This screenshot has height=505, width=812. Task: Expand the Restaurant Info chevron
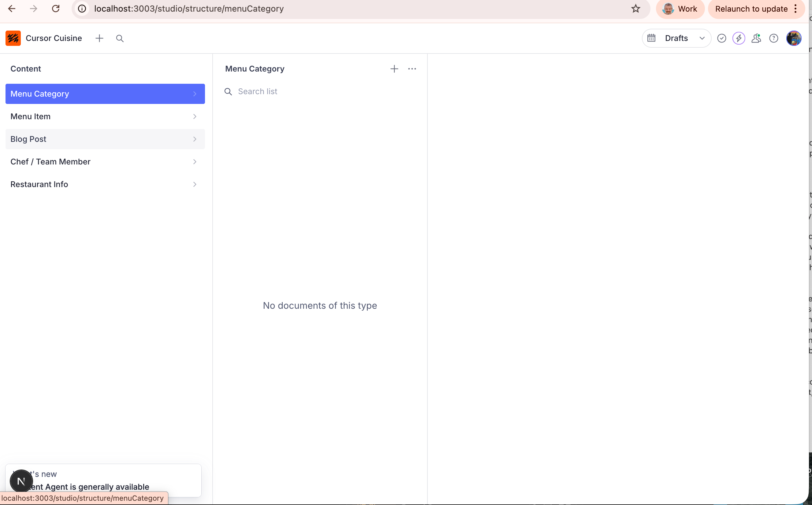[x=195, y=184]
